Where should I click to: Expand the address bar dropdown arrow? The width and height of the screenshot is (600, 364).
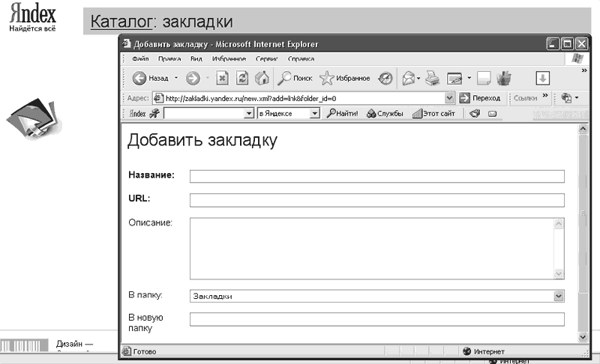[x=449, y=98]
